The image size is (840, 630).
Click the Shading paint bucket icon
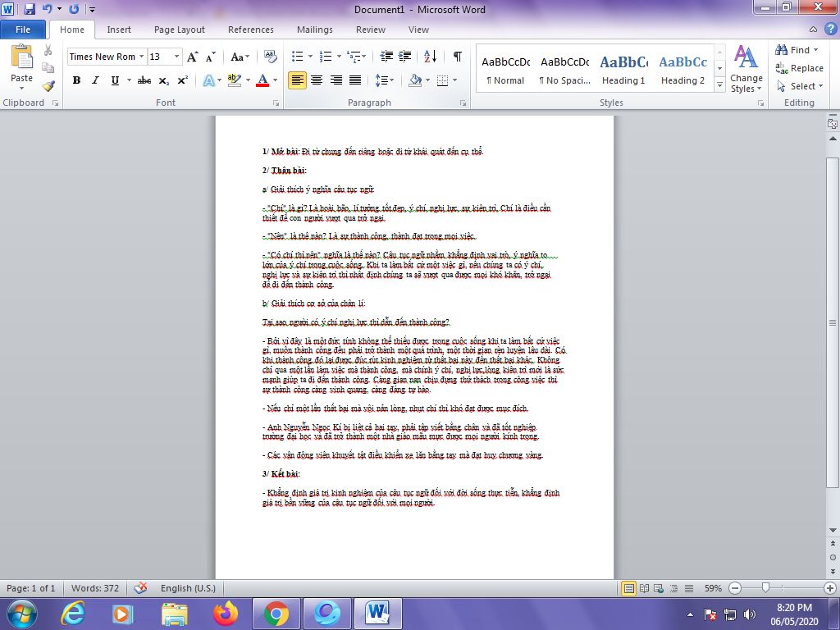tap(414, 80)
